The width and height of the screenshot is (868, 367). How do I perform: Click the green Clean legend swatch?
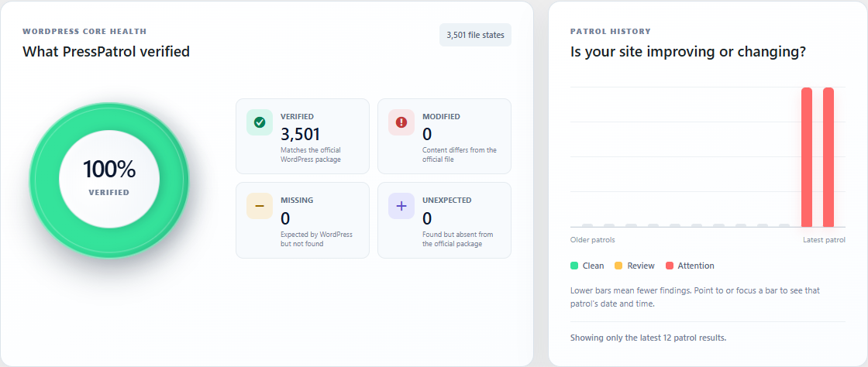[x=574, y=266]
